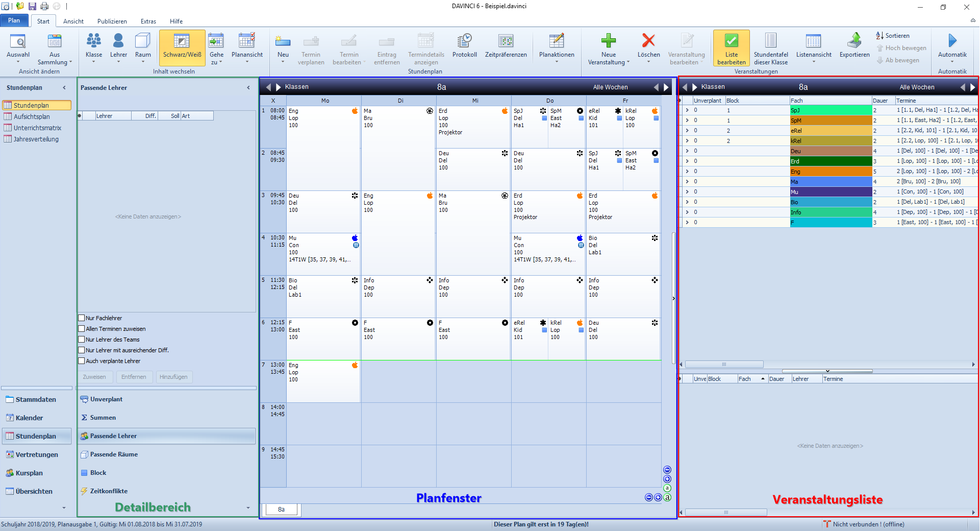
Task: Open the Listenansicht tool
Action: coord(814,47)
